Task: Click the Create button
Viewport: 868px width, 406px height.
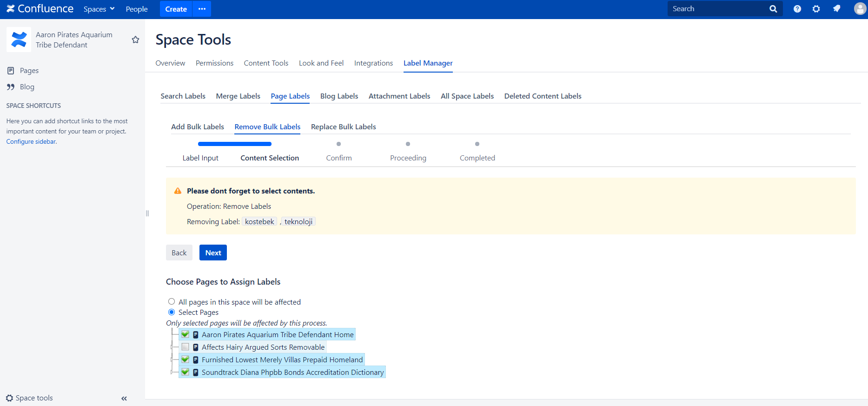Action: [176, 9]
